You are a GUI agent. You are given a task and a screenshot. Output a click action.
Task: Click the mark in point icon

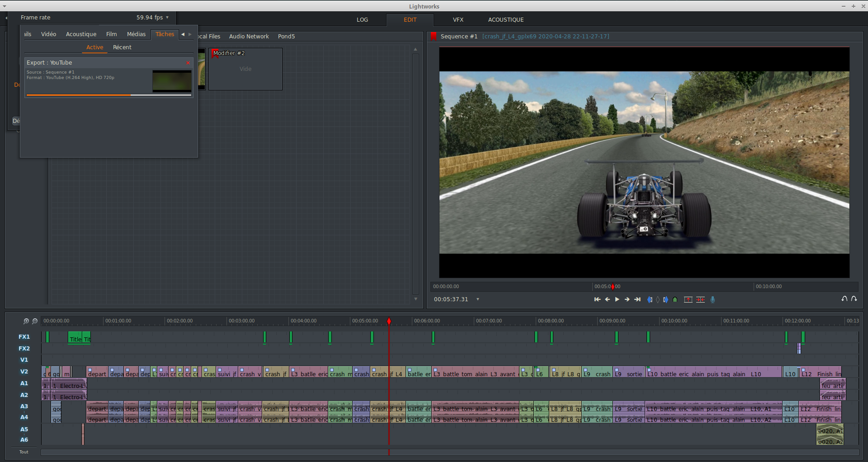click(650, 299)
